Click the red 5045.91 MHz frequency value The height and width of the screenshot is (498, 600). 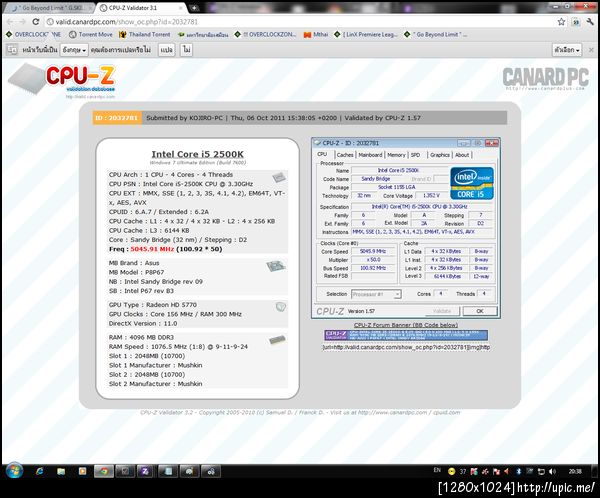pyautogui.click(x=152, y=249)
